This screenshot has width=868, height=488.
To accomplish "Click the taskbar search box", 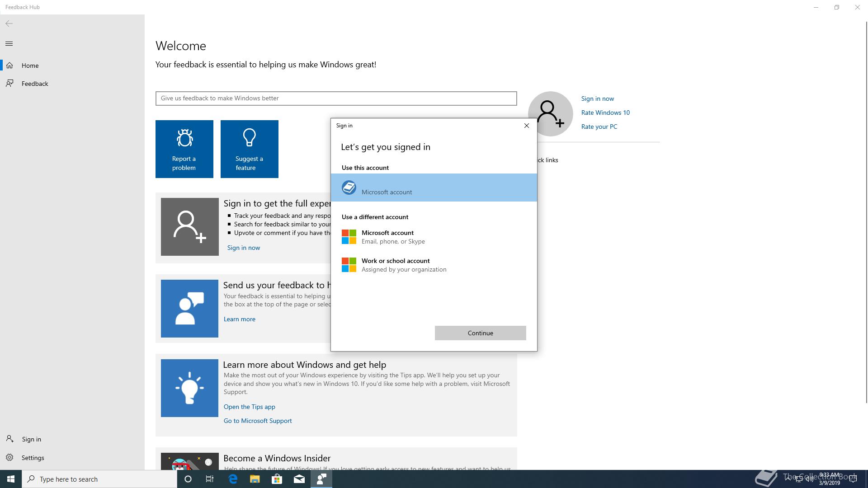I will pyautogui.click(x=99, y=479).
